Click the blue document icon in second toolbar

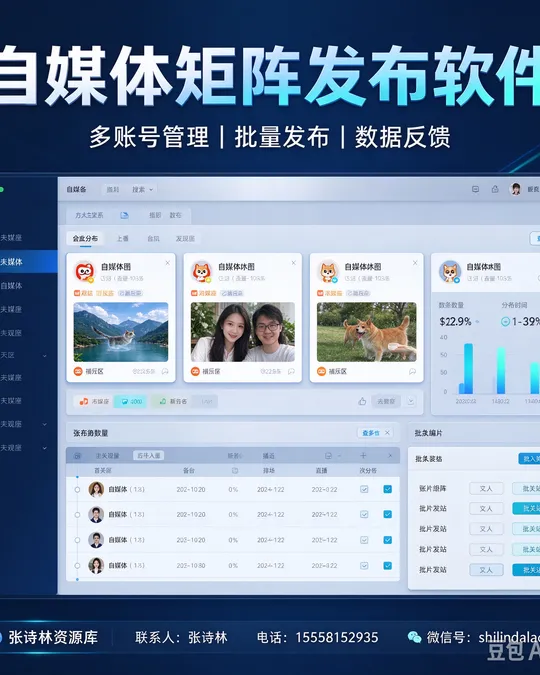124,215
